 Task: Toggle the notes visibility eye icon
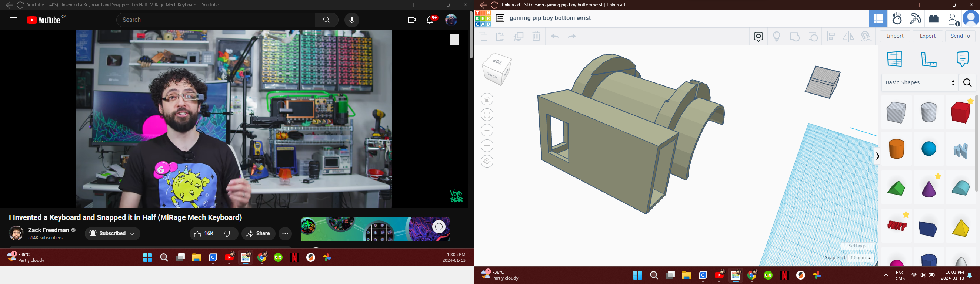point(759,37)
